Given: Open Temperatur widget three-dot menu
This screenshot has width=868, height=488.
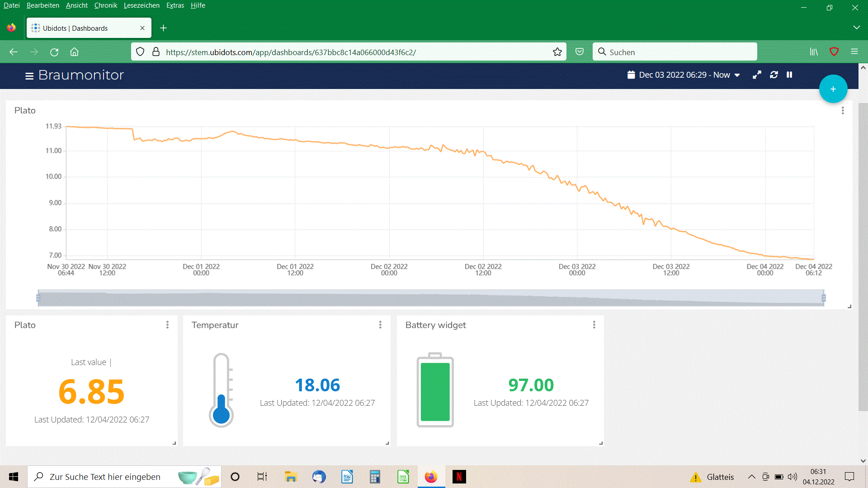Looking at the screenshot, I should point(380,325).
